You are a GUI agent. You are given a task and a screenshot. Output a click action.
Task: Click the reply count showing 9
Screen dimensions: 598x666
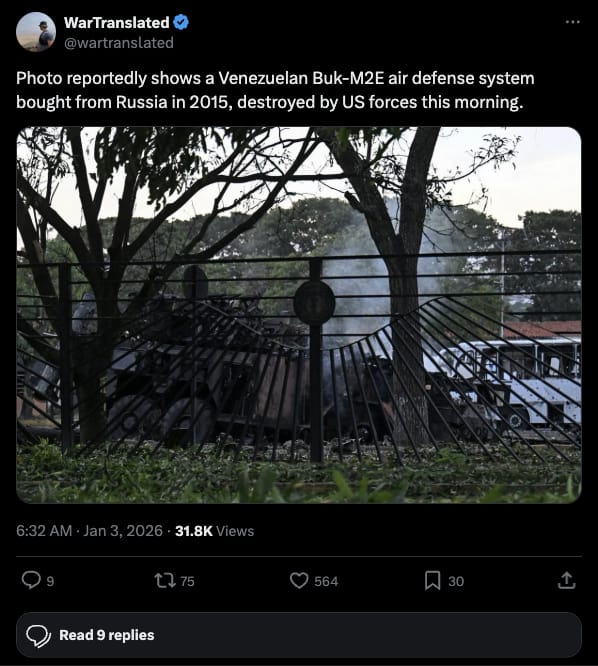[50, 581]
